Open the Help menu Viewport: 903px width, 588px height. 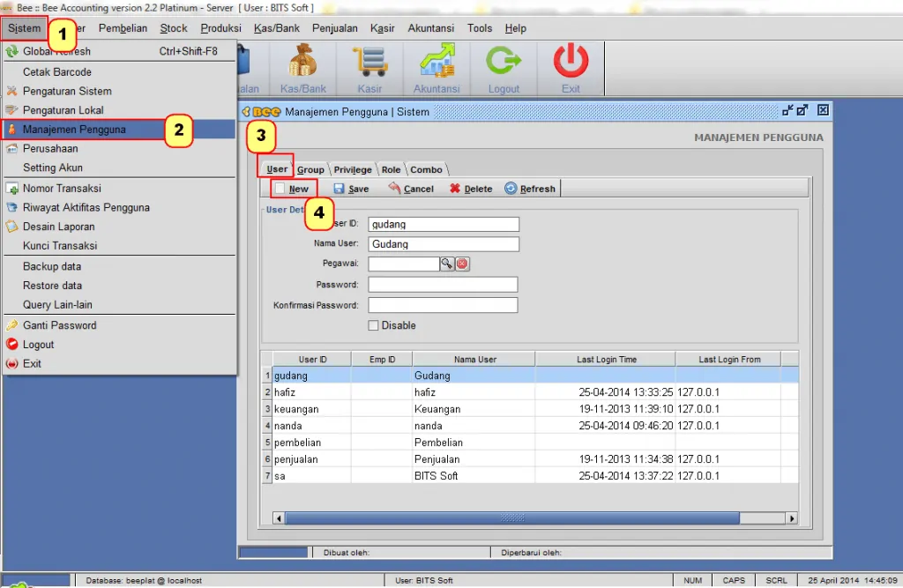515,28
